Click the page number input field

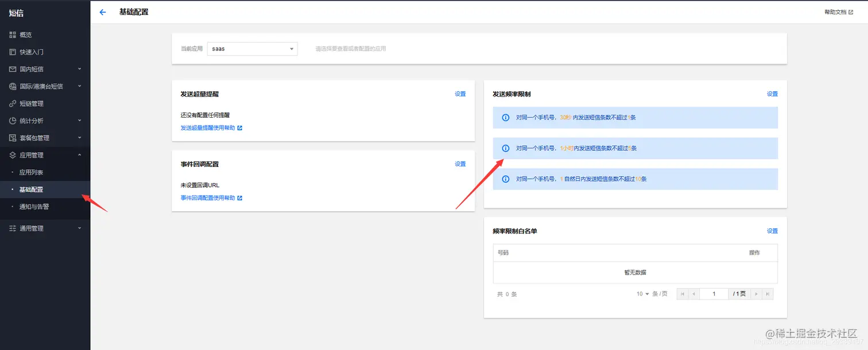pos(714,294)
